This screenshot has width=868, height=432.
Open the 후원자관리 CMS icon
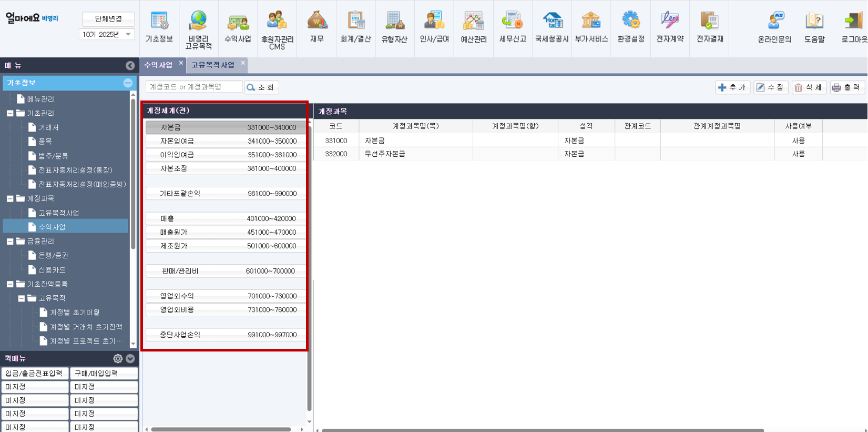[277, 30]
